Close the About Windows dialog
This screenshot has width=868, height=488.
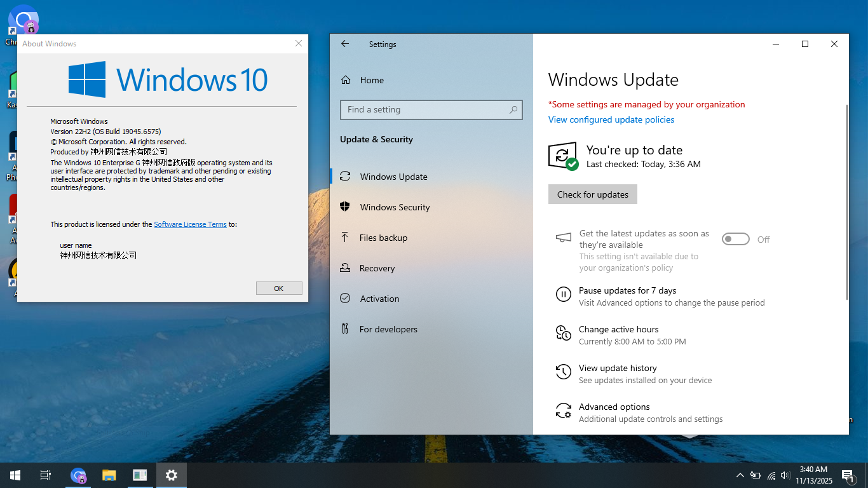(x=299, y=43)
